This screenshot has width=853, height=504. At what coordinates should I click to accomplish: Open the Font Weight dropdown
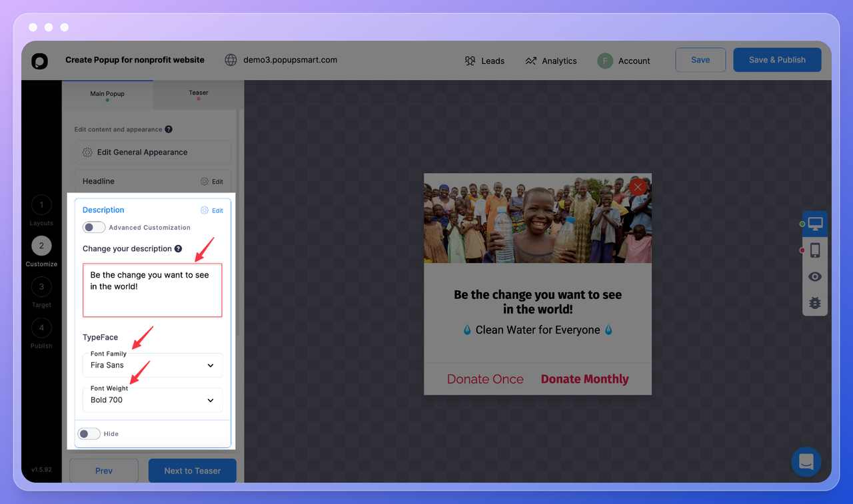coord(153,399)
